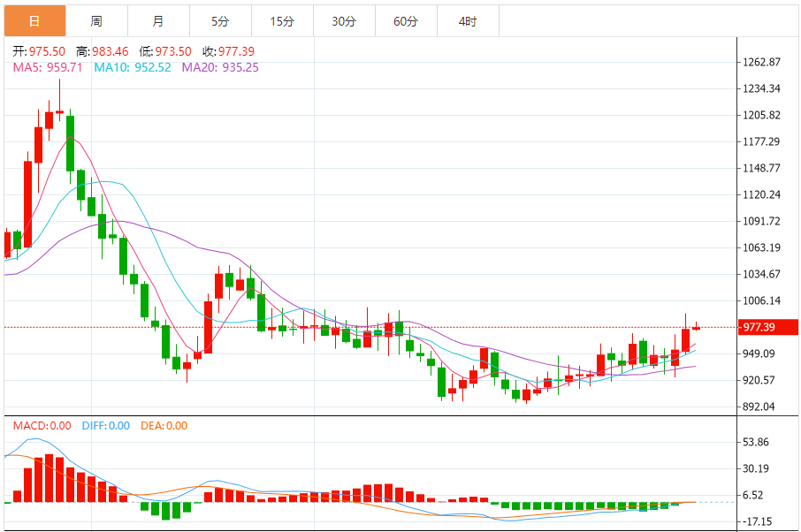Click the 892.04 price axis label
This screenshot has height=532, width=801.
point(759,407)
